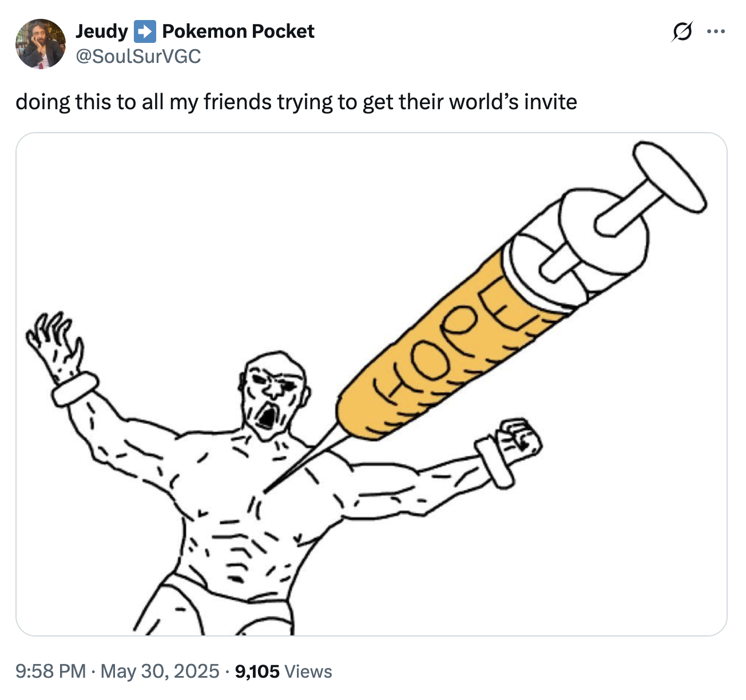The width and height of the screenshot is (746, 700).
Task: Click the figure's raised open hand
Action: pos(55,343)
